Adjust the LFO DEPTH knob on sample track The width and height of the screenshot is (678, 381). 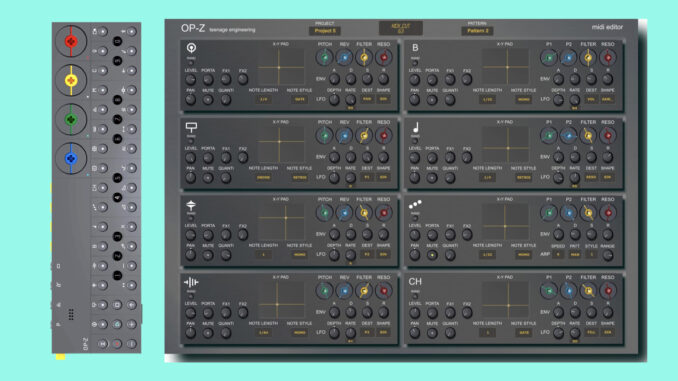(x=334, y=333)
